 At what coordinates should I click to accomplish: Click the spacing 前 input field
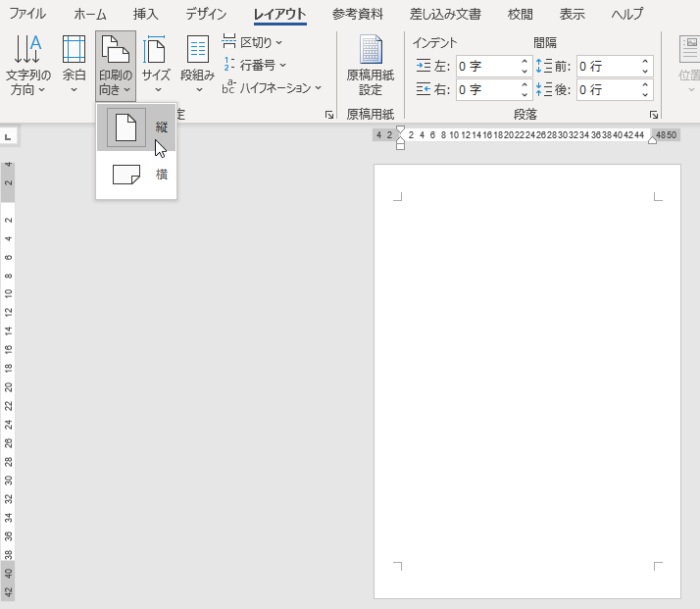click(607, 66)
